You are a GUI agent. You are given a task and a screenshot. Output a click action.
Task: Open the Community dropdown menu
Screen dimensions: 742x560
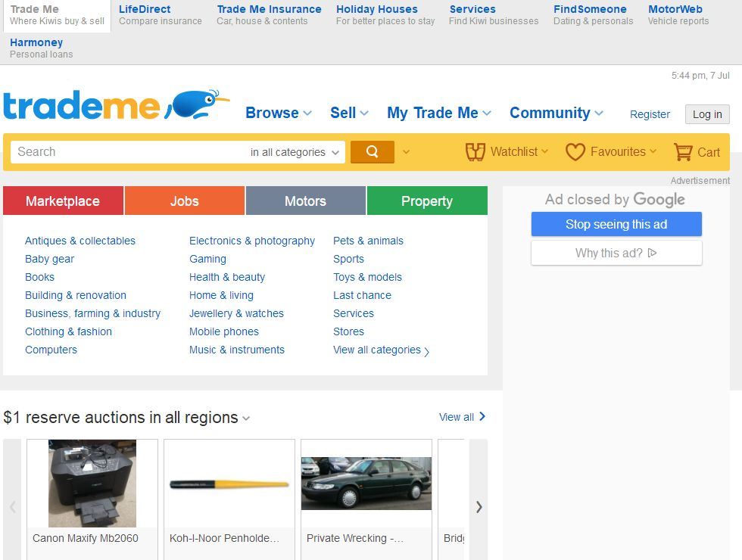pyautogui.click(x=556, y=113)
